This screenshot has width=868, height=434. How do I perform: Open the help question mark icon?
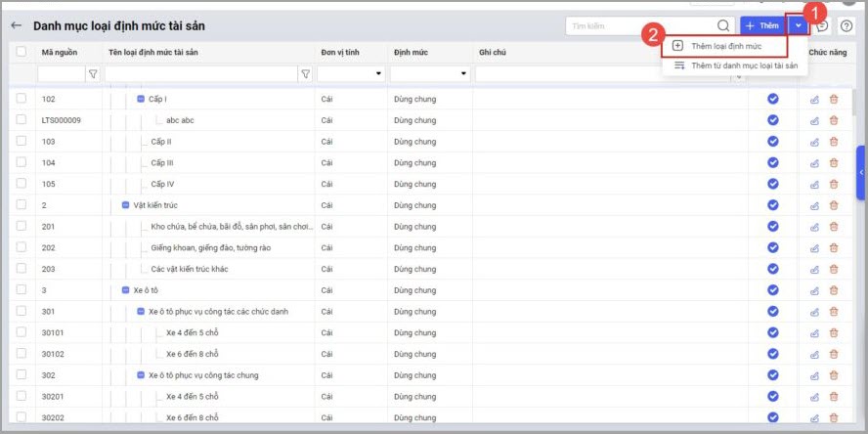(x=846, y=25)
